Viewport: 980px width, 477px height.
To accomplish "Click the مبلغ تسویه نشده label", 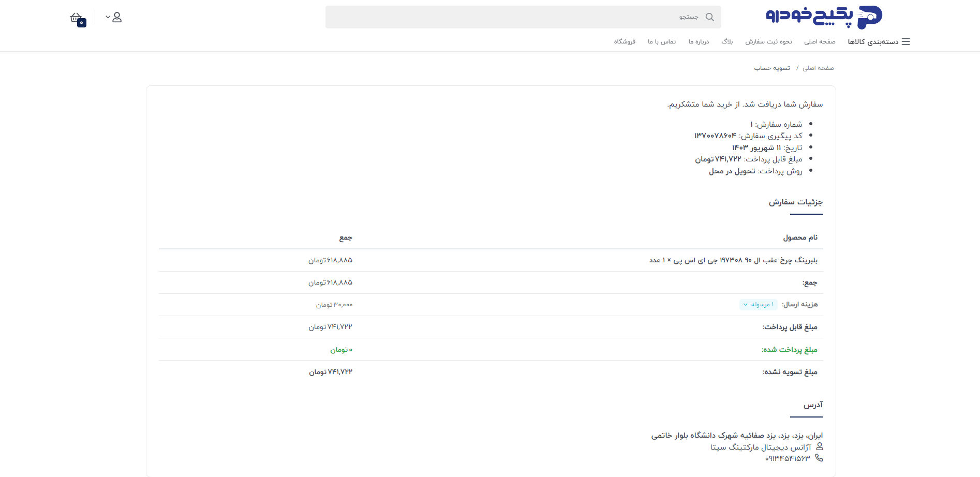I will [790, 372].
